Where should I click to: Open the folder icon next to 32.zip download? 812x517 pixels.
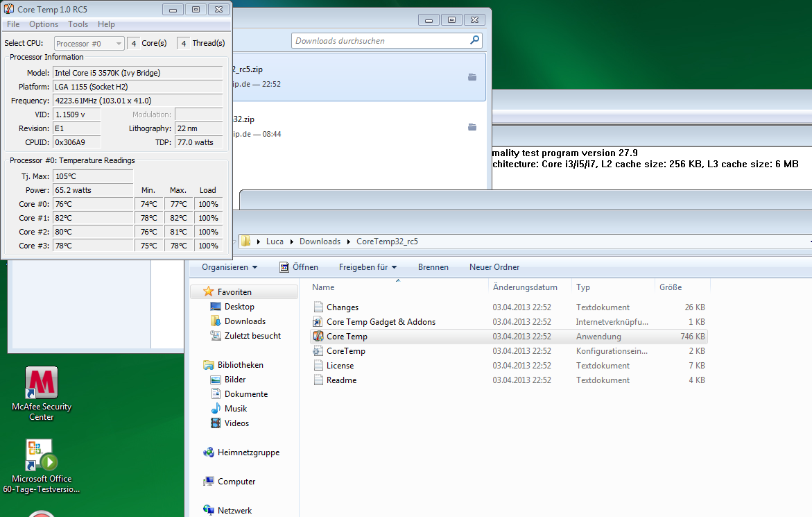472,127
